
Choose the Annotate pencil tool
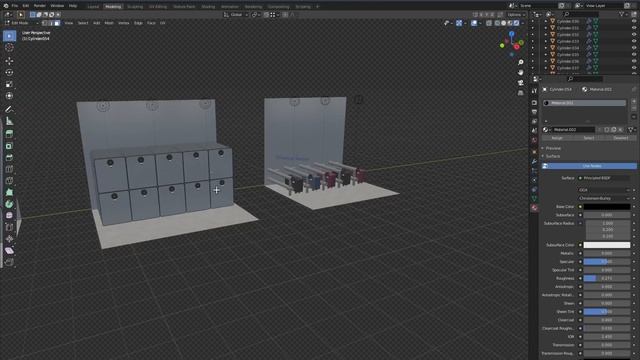pyautogui.click(x=9, y=109)
